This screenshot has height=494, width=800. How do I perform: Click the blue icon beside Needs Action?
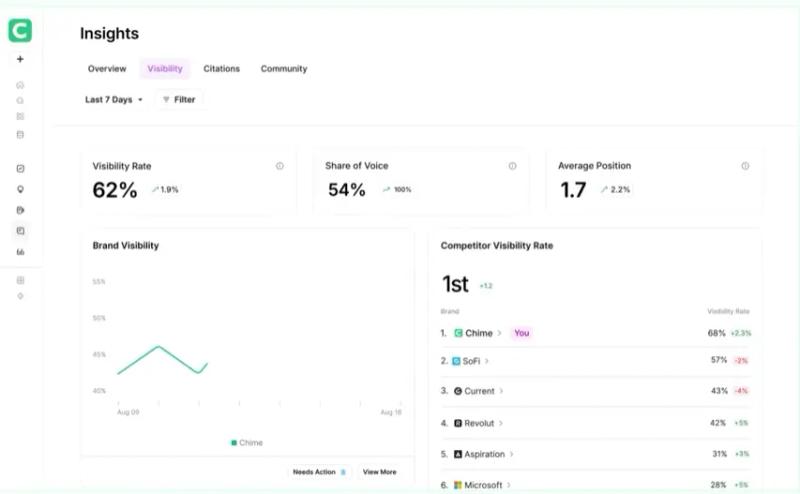point(343,472)
